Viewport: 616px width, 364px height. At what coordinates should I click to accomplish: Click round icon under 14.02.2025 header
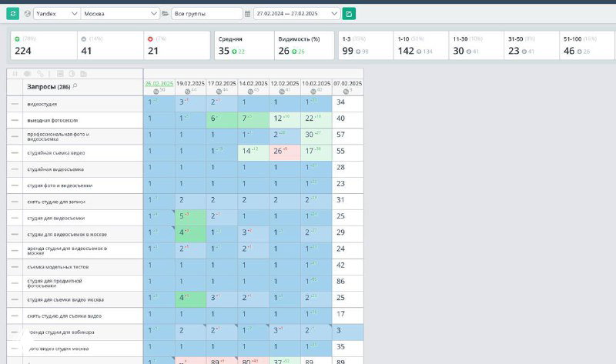point(250,92)
